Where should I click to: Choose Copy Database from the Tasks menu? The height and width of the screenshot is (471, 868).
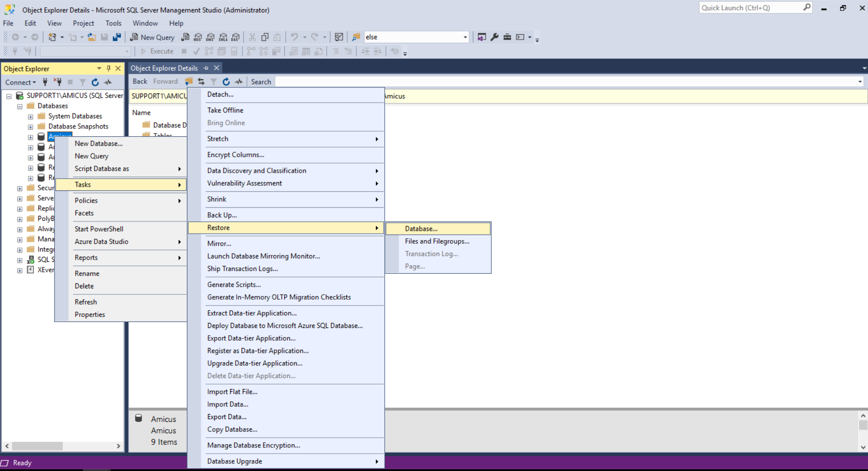click(232, 429)
